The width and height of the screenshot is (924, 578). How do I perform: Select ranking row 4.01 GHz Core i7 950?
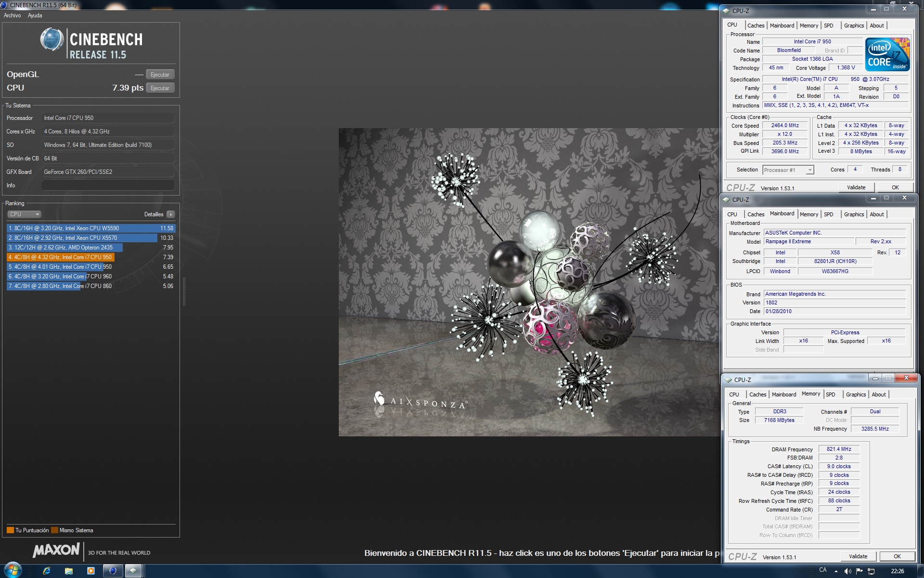91,267
